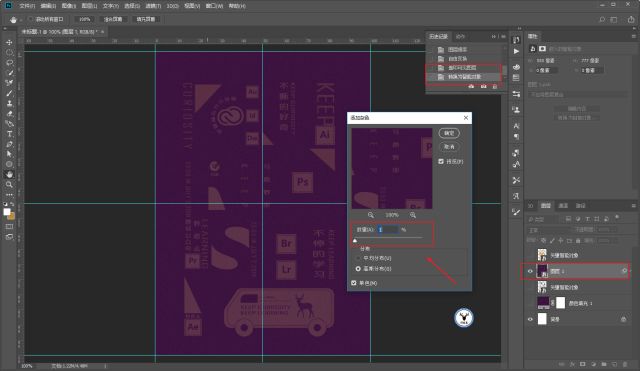Click OK in the Add Noise dialog
The image size is (640, 371).
pyautogui.click(x=449, y=133)
